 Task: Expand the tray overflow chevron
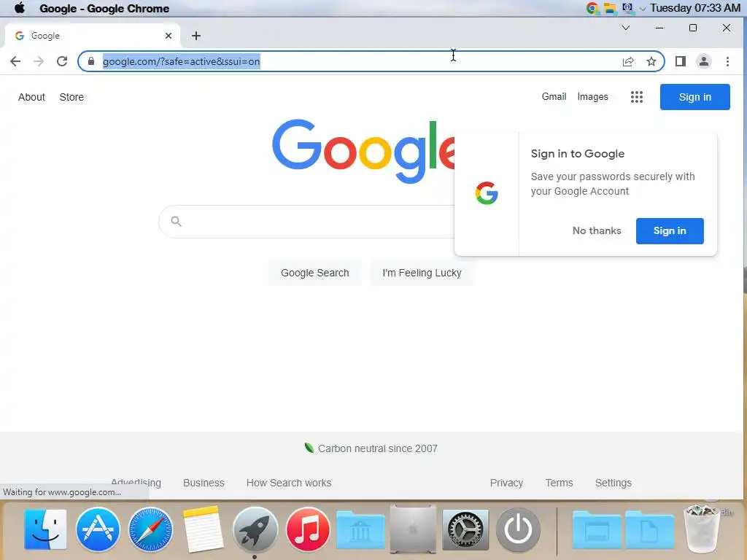642,9
